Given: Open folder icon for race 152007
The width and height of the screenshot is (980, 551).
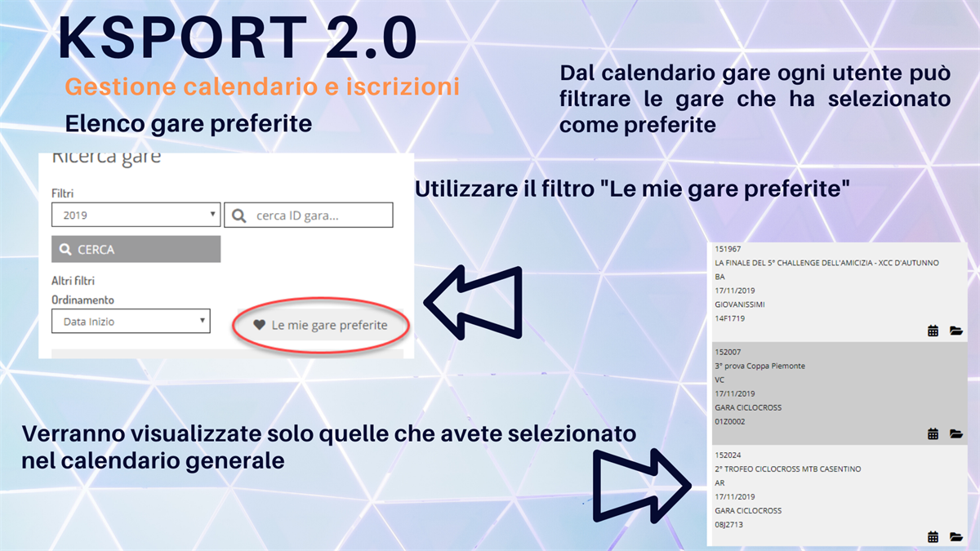Looking at the screenshot, I should click(x=956, y=434).
